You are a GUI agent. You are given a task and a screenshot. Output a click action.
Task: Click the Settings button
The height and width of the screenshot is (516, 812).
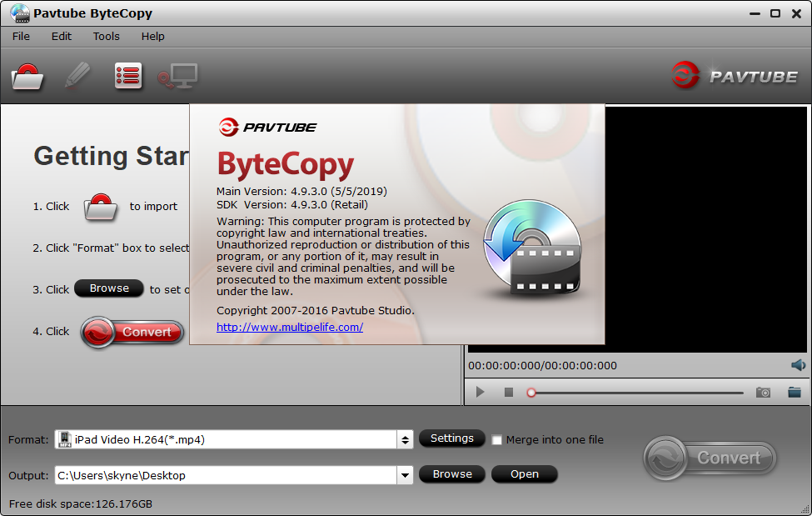coord(451,438)
